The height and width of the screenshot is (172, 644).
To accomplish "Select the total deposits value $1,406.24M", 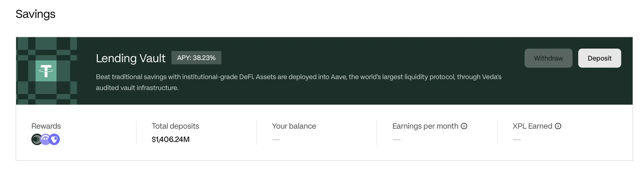I will [170, 139].
